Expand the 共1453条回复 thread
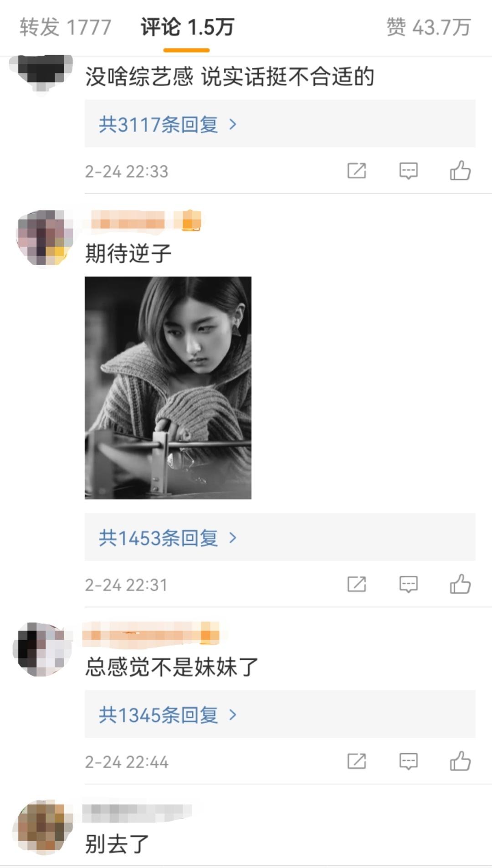This screenshot has height=868, width=492. click(x=280, y=537)
